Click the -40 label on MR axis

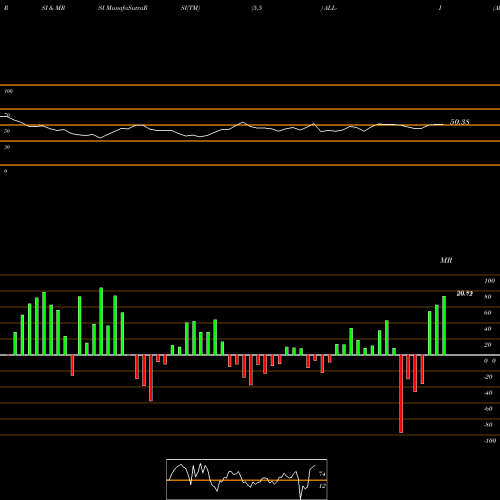coord(488,393)
